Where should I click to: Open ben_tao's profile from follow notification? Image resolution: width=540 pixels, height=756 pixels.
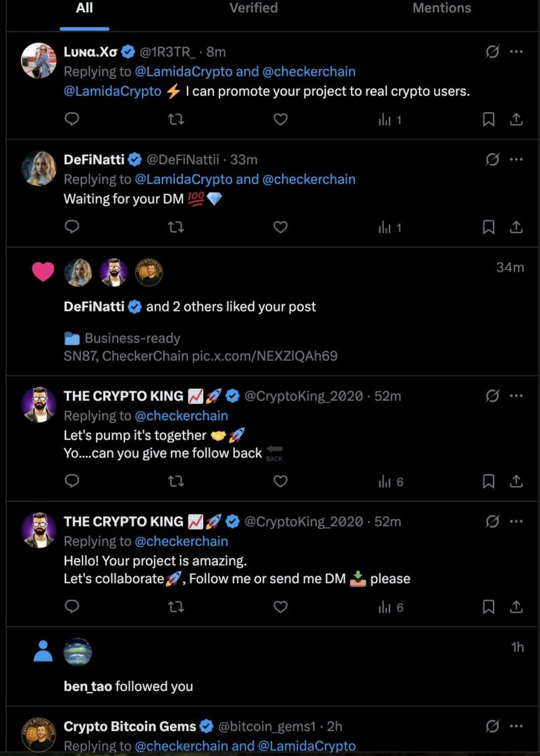88,686
